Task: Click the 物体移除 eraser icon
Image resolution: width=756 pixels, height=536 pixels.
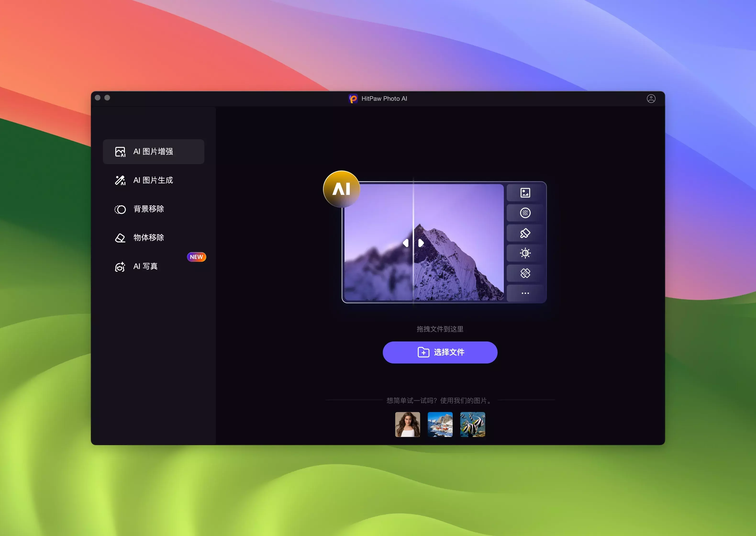Action: (120, 238)
